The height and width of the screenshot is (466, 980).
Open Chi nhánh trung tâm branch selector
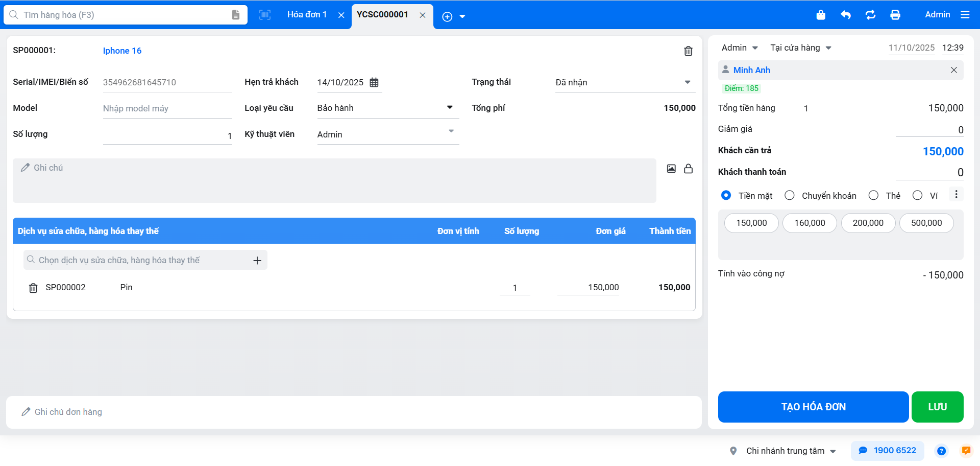pos(791,451)
